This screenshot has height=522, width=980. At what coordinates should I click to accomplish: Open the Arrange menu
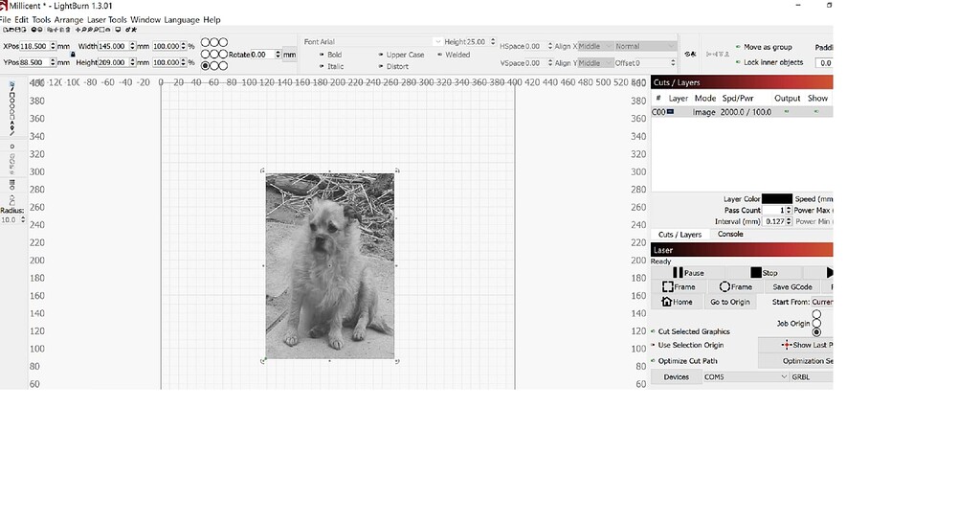69,19
